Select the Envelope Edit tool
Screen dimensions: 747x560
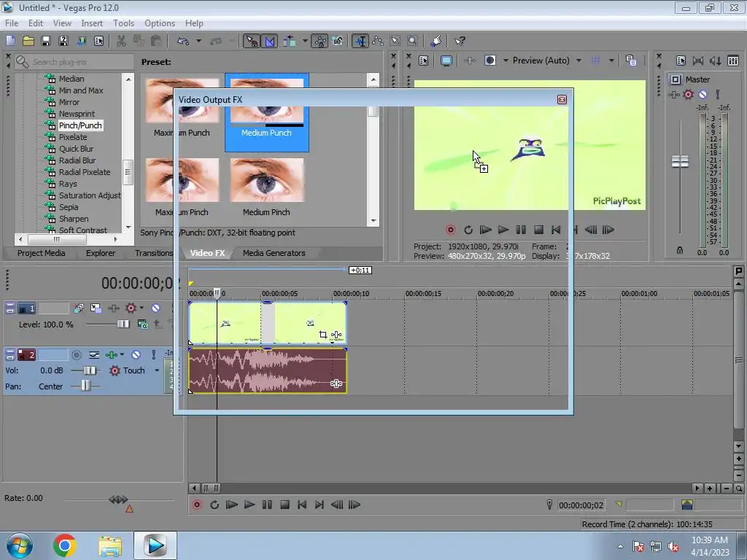(378, 41)
